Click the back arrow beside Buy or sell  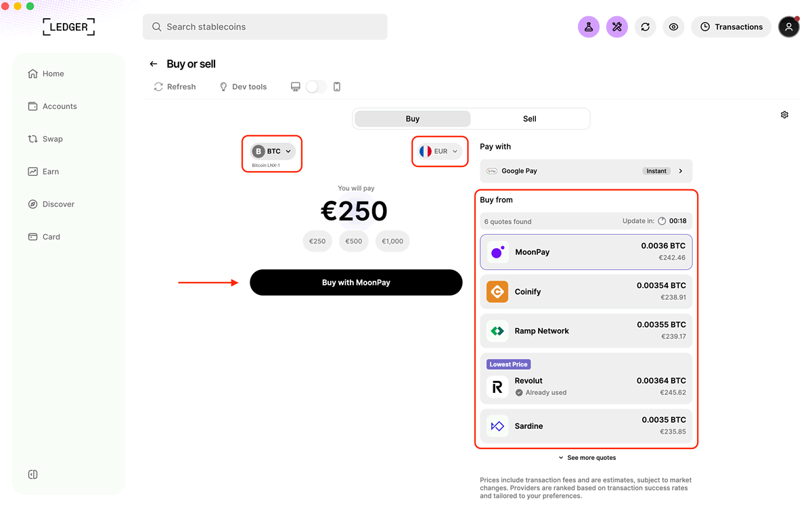coord(154,64)
